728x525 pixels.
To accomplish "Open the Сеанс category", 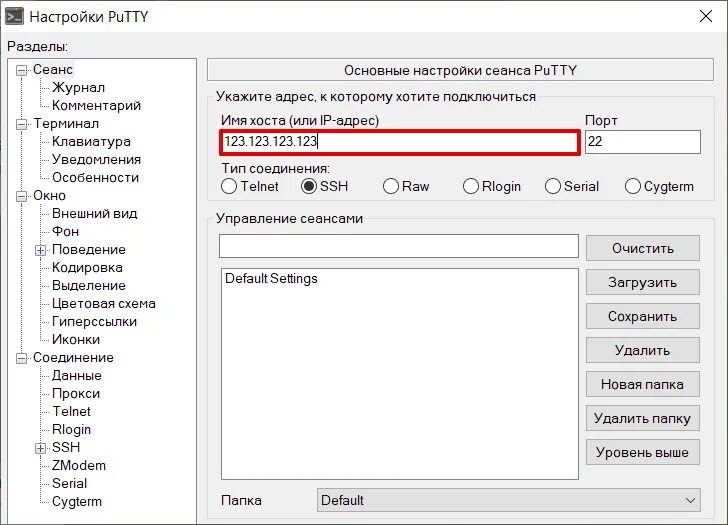I will pos(52,70).
